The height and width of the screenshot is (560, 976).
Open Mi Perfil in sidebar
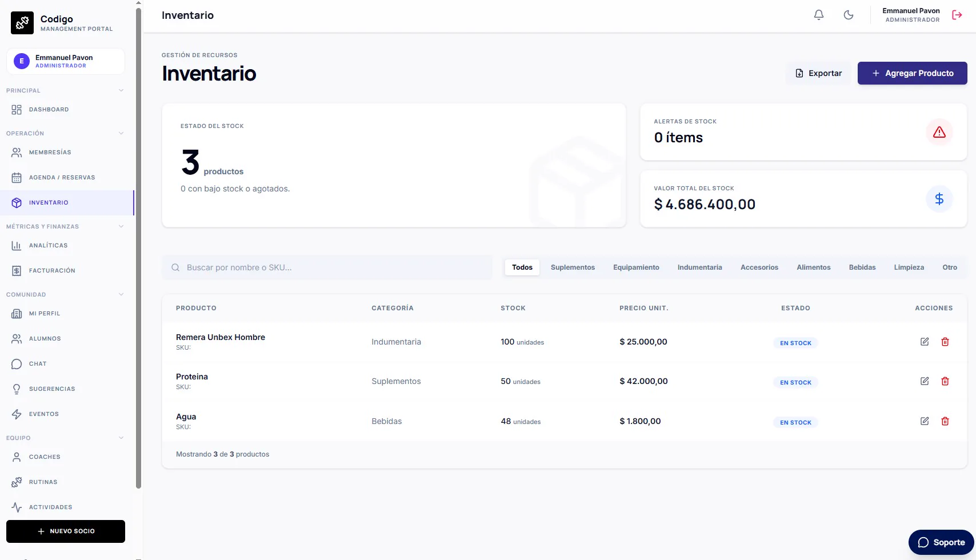67,314
